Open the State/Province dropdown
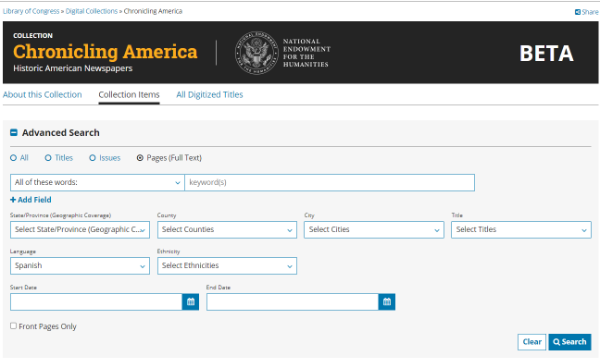The width and height of the screenshot is (600, 362). [80, 230]
